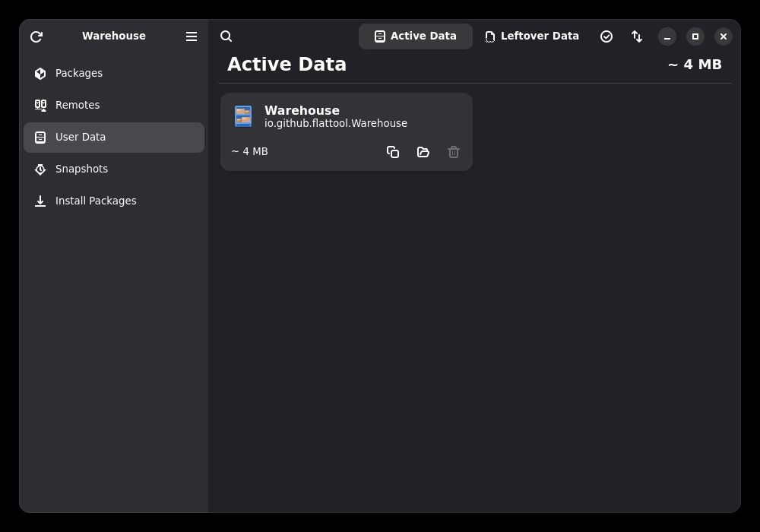The image size is (760, 532).
Task: Click the Warehouse app icon thumbnail
Action: 243,116
